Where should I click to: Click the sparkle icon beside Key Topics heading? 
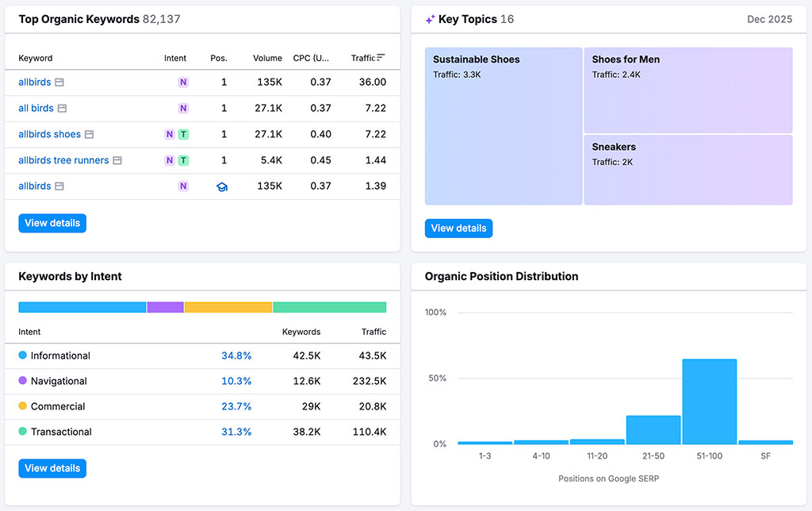(429, 18)
